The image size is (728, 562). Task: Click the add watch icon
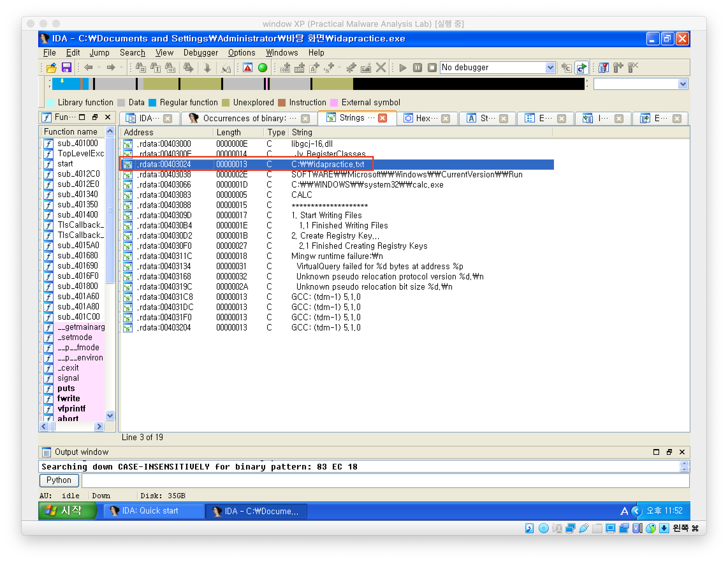[x=618, y=68]
